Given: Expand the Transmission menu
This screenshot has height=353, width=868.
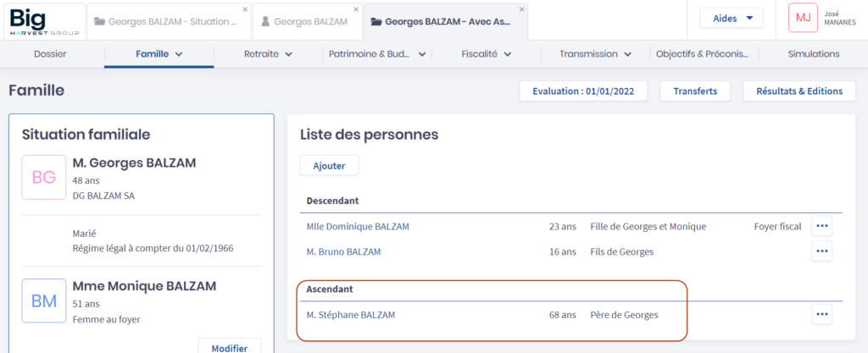Looking at the screenshot, I should (595, 54).
